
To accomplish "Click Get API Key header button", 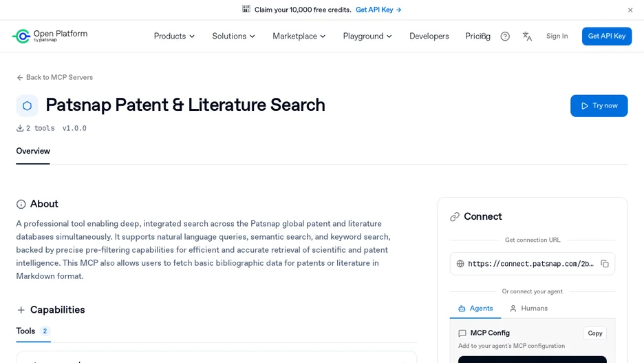I will pyautogui.click(x=607, y=37).
